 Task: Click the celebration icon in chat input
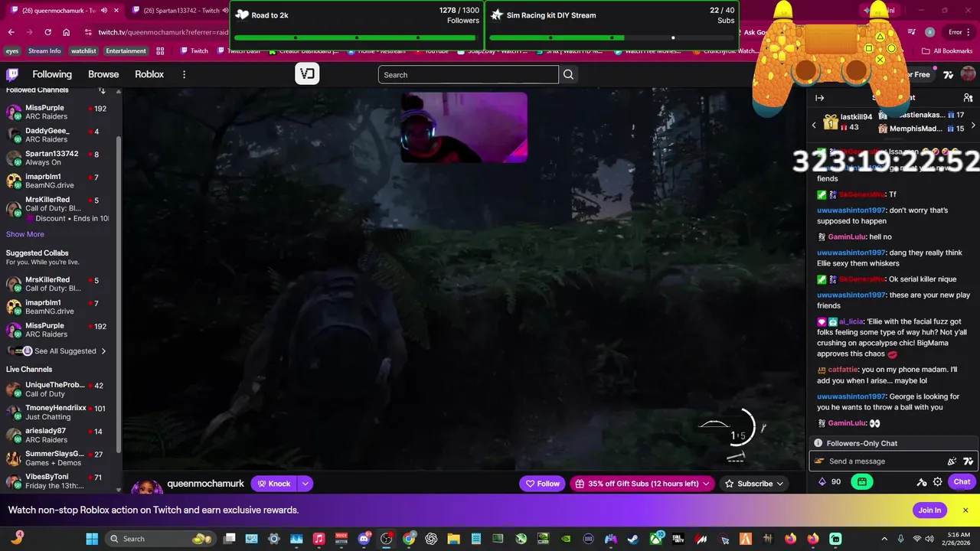(952, 461)
